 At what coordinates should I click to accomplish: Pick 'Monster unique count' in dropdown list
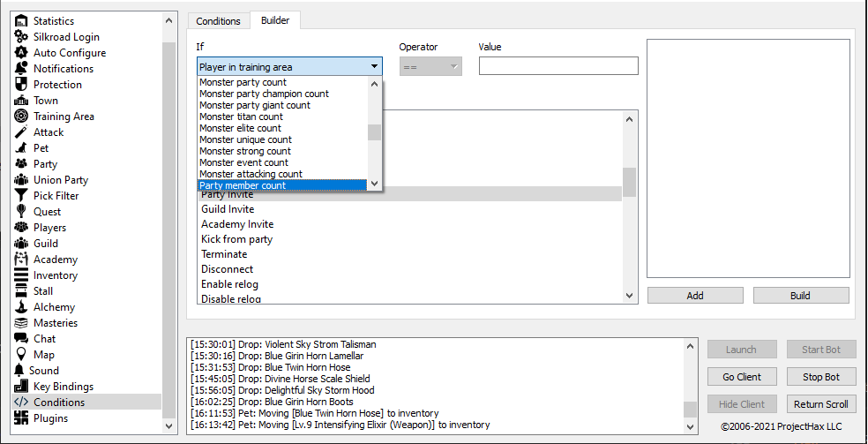[x=281, y=139]
